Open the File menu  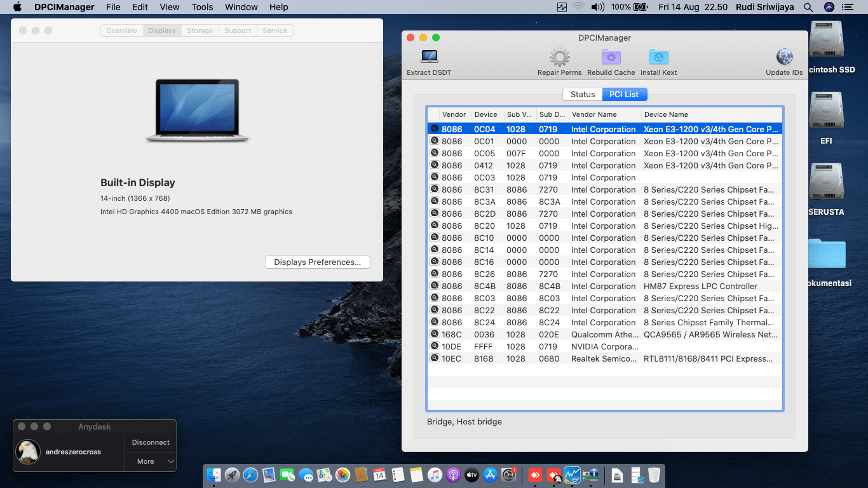click(113, 7)
